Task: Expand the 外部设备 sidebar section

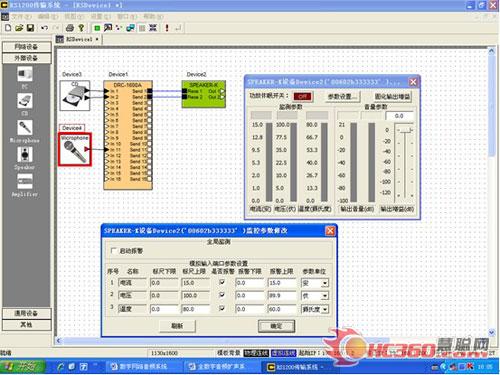Action: coord(27,58)
